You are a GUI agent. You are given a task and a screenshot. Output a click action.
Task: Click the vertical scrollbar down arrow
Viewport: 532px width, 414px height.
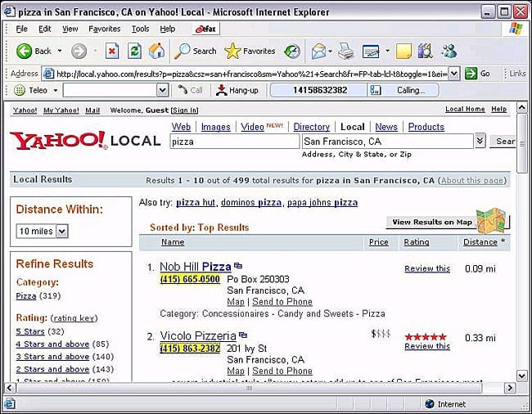coord(521,376)
